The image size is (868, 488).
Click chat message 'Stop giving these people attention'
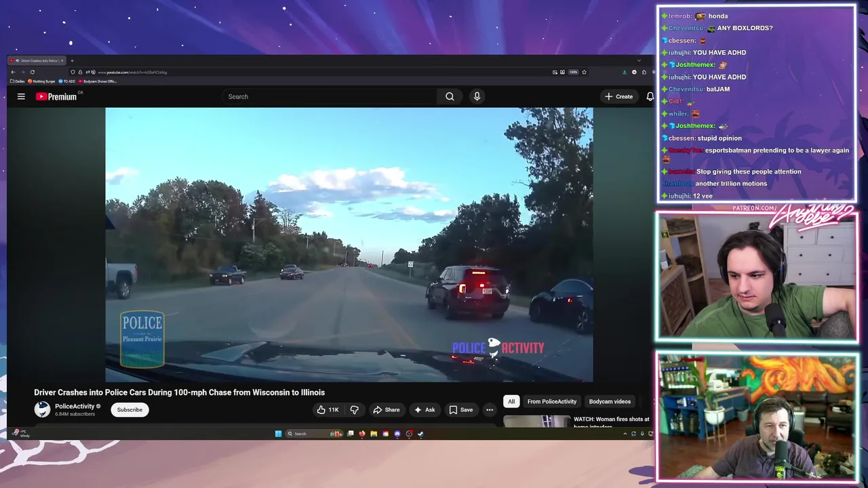(749, 171)
